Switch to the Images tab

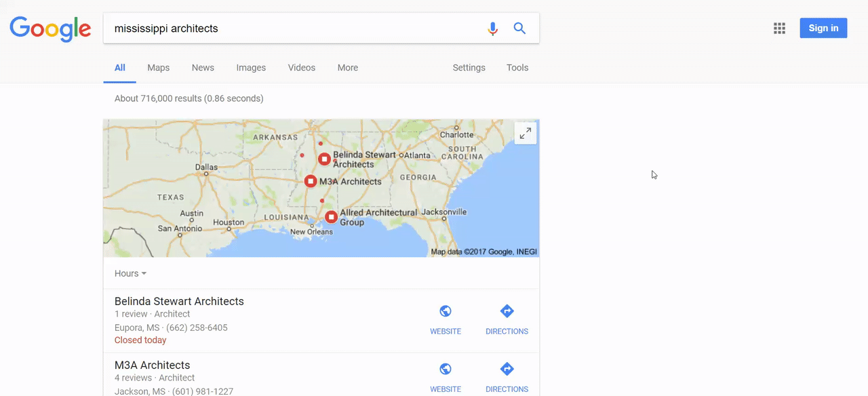pyautogui.click(x=251, y=68)
